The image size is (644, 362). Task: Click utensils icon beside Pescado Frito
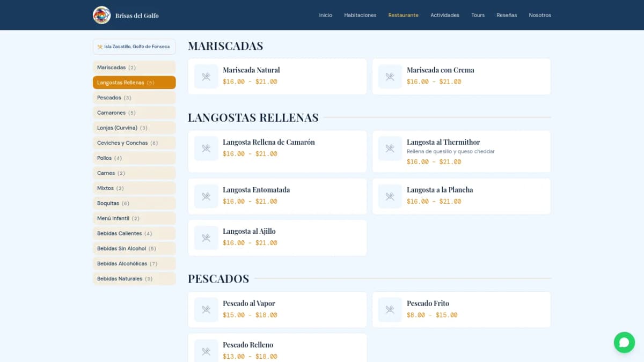click(390, 309)
